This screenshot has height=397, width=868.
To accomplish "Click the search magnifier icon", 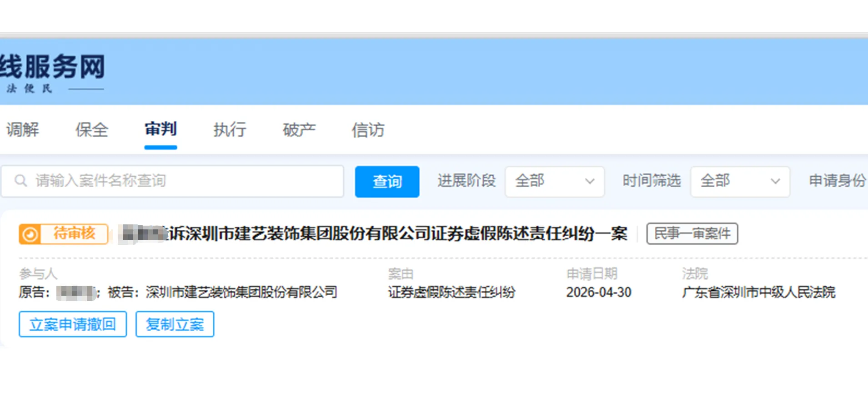I will pyautogui.click(x=21, y=181).
